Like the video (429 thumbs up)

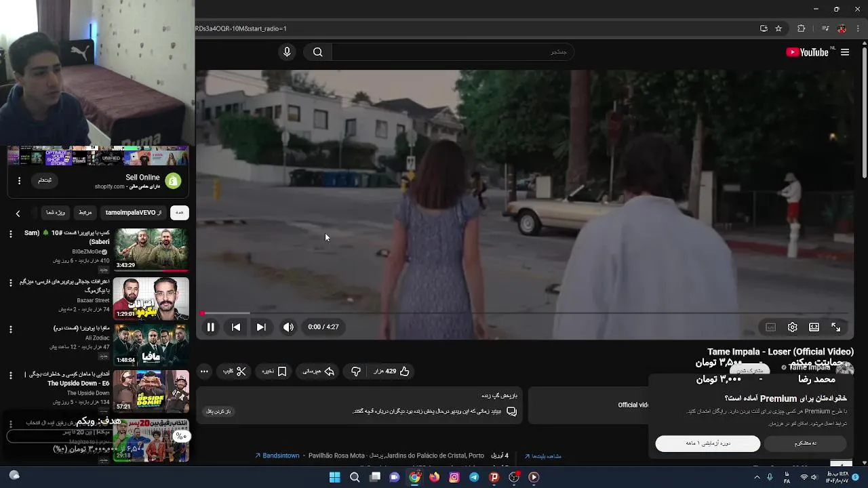392,371
